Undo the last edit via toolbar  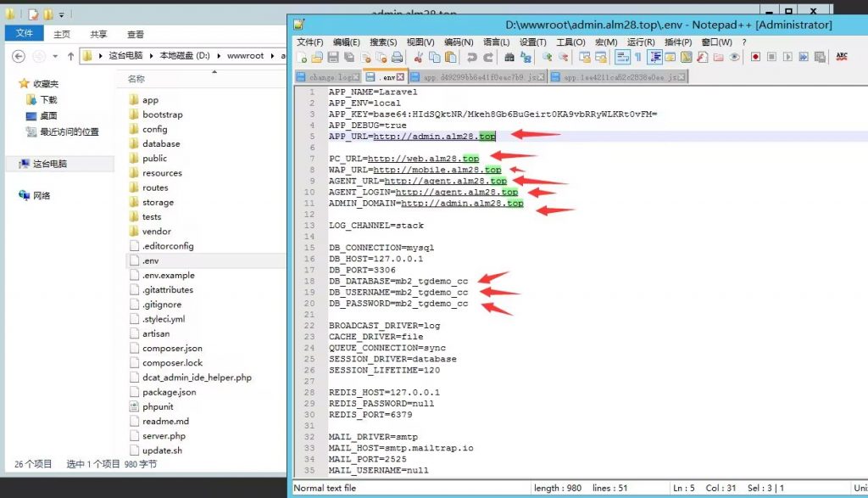pyautogui.click(x=472, y=58)
